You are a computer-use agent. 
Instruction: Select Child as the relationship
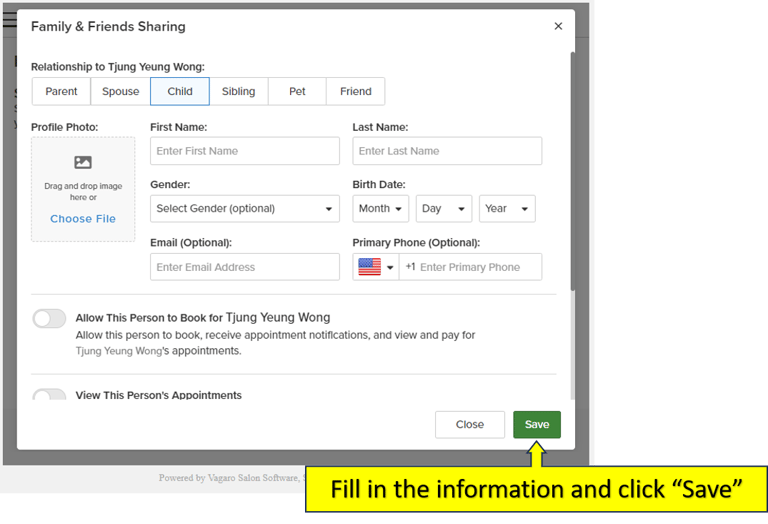180,92
